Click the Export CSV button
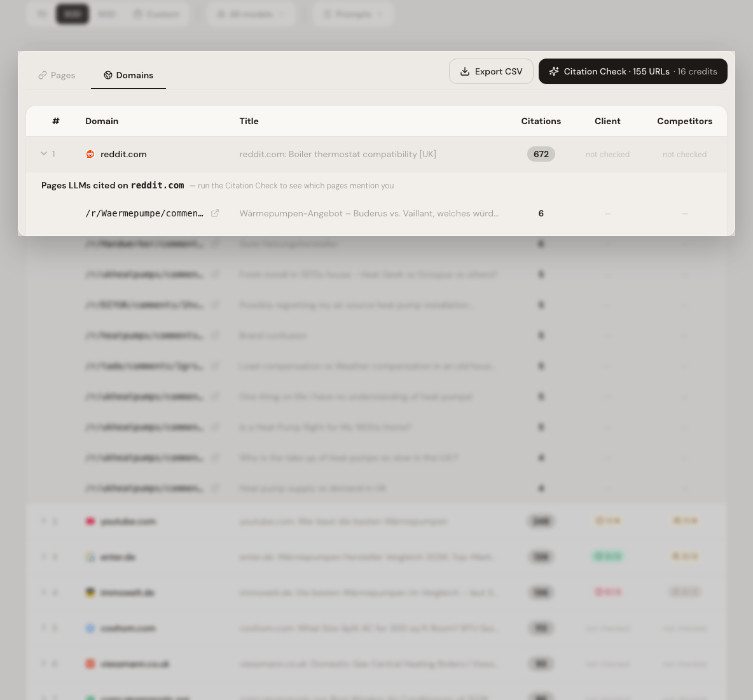This screenshot has height=700, width=753. [x=491, y=71]
